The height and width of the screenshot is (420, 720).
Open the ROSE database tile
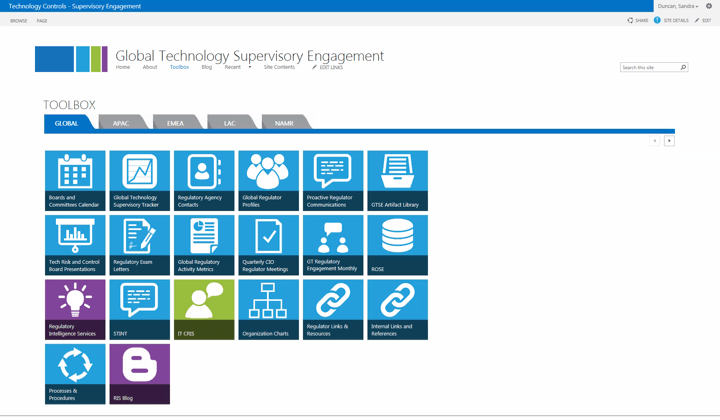(x=397, y=245)
